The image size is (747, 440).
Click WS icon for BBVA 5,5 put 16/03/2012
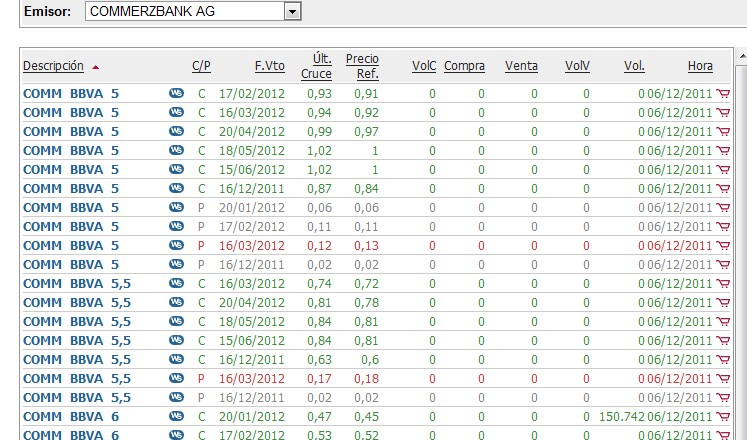coord(176,378)
